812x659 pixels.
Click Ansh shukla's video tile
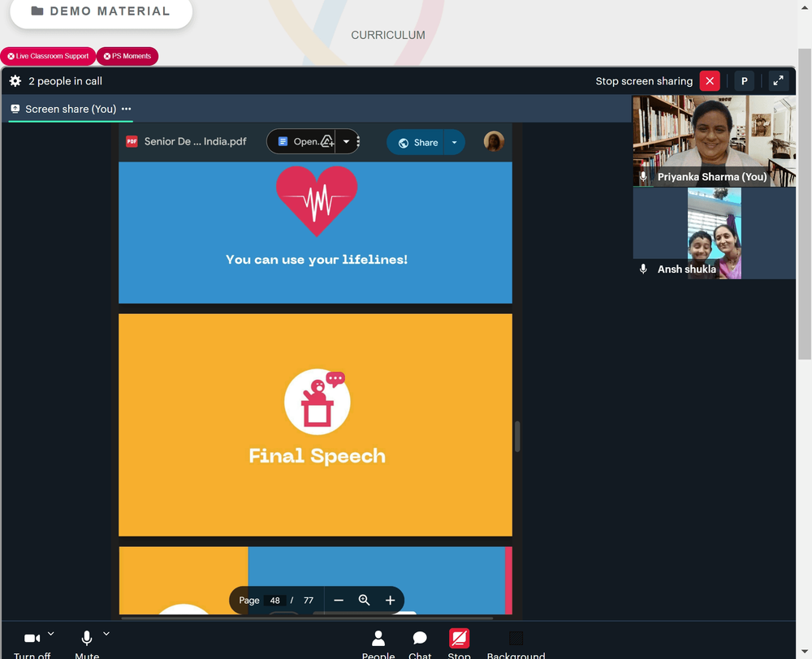(714, 233)
